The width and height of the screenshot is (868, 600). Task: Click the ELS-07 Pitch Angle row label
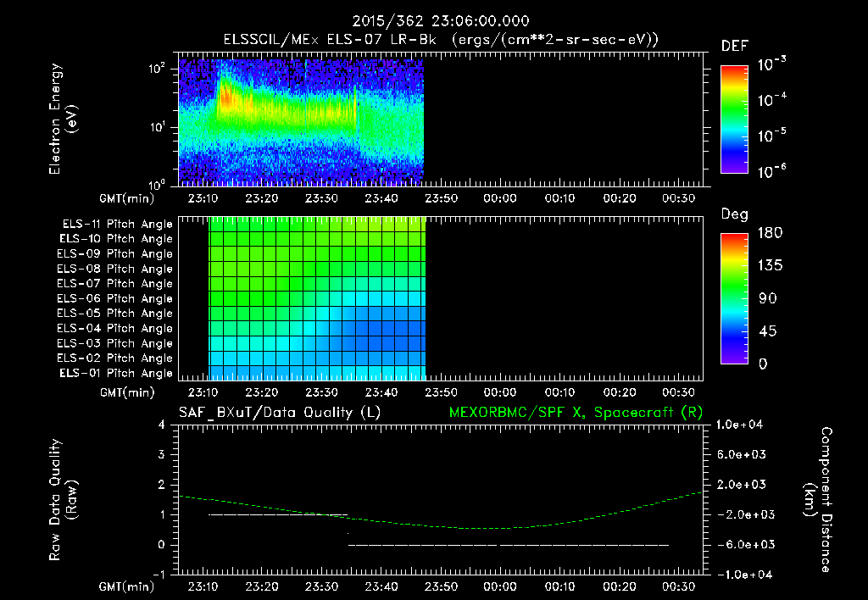click(x=115, y=283)
